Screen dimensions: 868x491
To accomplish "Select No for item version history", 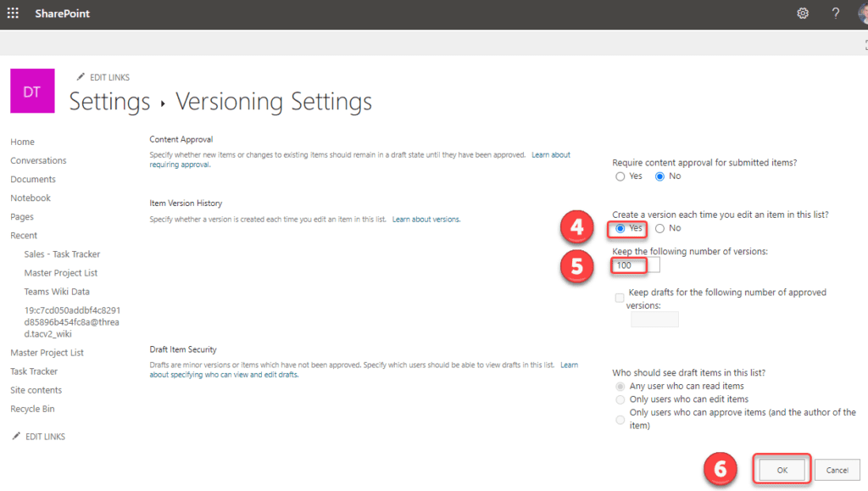I will [x=659, y=229].
